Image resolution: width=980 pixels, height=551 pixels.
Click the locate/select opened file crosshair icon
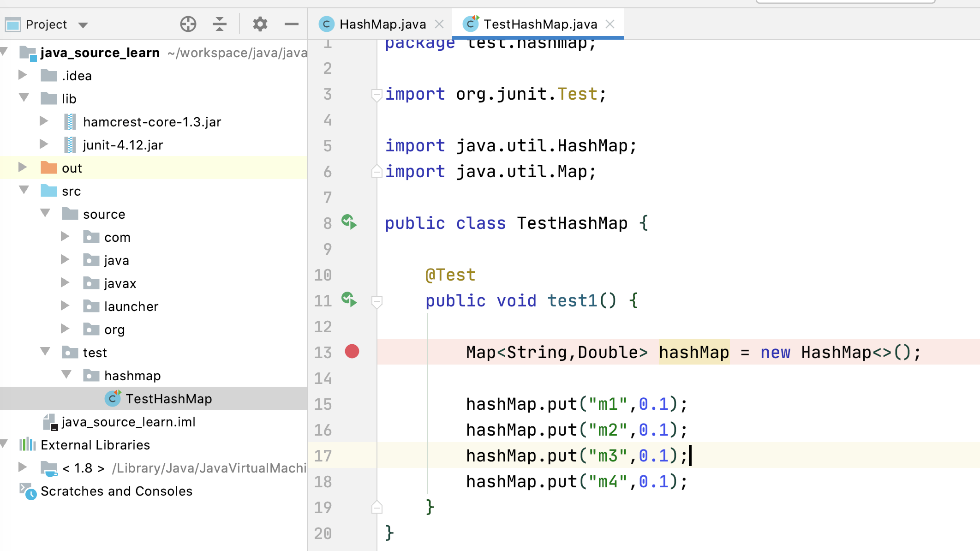coord(188,24)
